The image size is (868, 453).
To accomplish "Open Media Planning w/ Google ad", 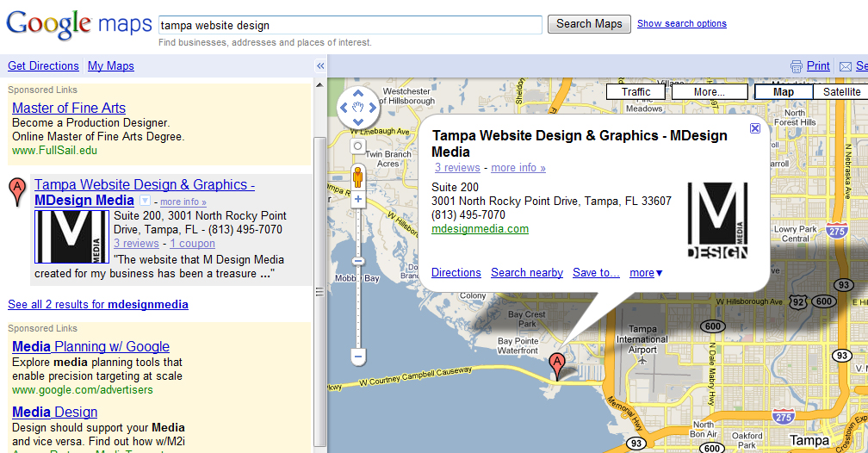I will click(x=90, y=347).
